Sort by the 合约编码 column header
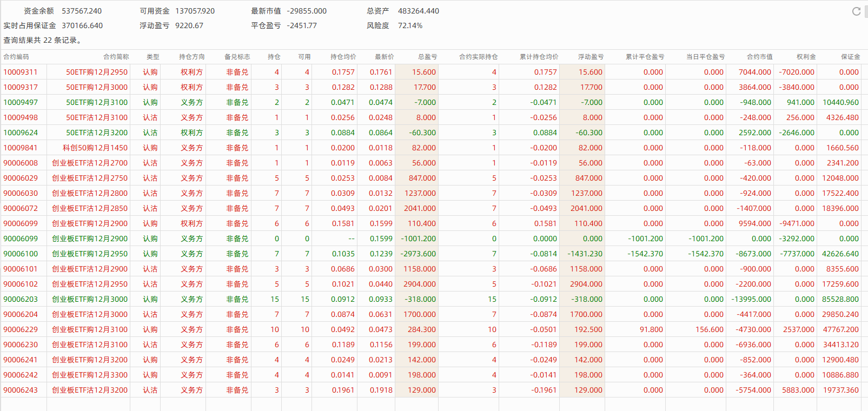The height and width of the screenshot is (411, 868). pos(16,57)
